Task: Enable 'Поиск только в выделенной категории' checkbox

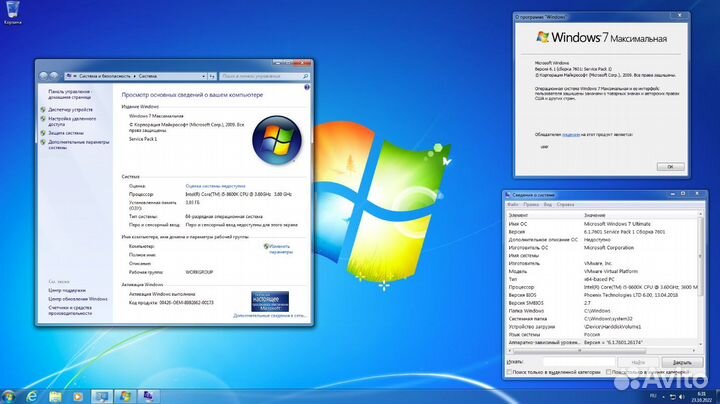Action: 509,372
